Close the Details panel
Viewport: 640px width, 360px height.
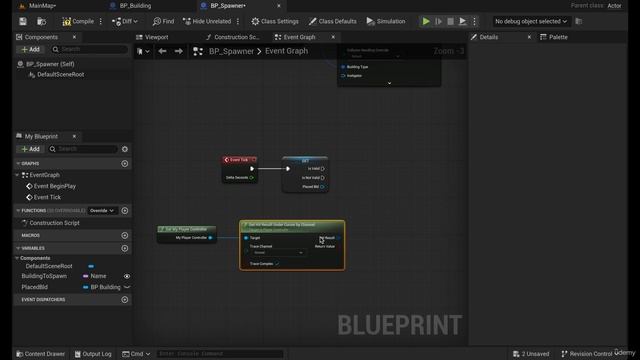529,37
